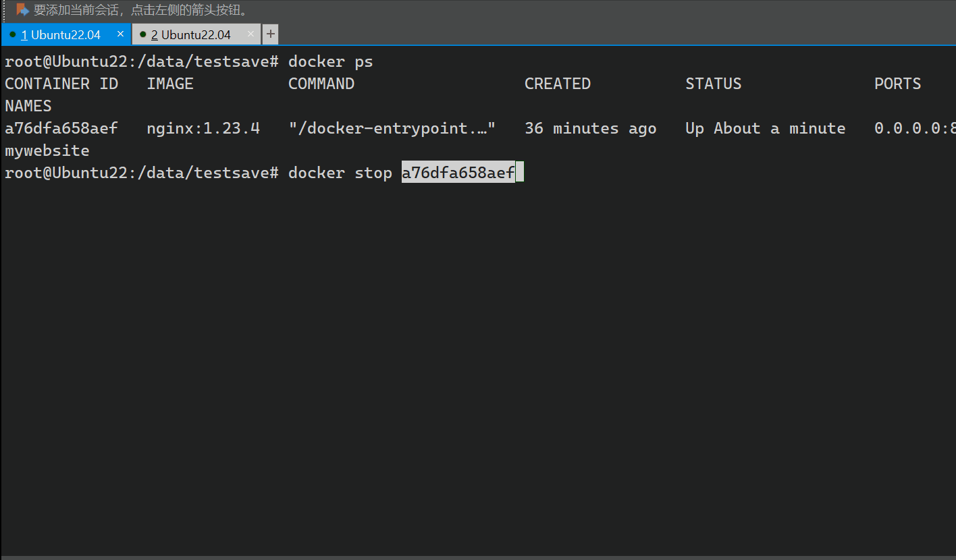Click the mywebsite container name
Screen dimensions: 956x560
click(47, 150)
